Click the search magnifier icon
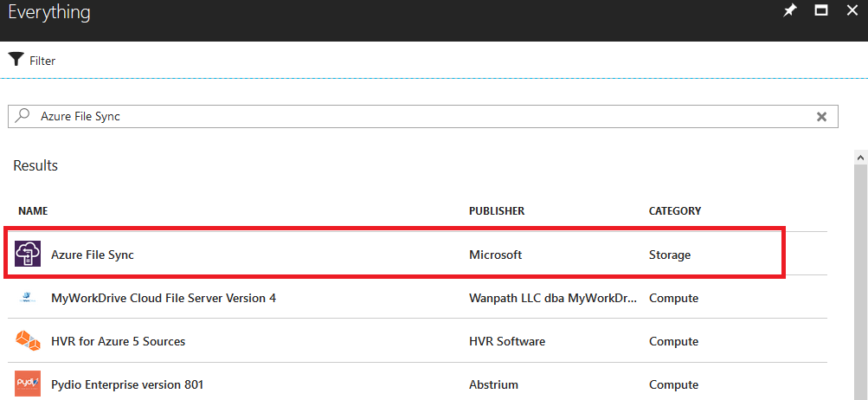The width and height of the screenshot is (868, 400). [x=23, y=116]
